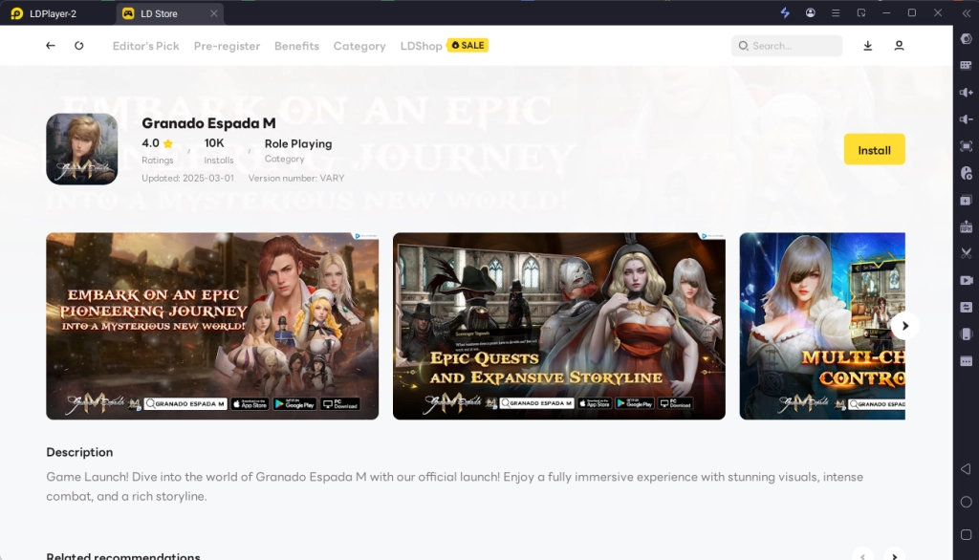Open LDPlayer settings hexagon icon
Image resolution: width=979 pixels, height=560 pixels.
pyautogui.click(x=967, y=39)
